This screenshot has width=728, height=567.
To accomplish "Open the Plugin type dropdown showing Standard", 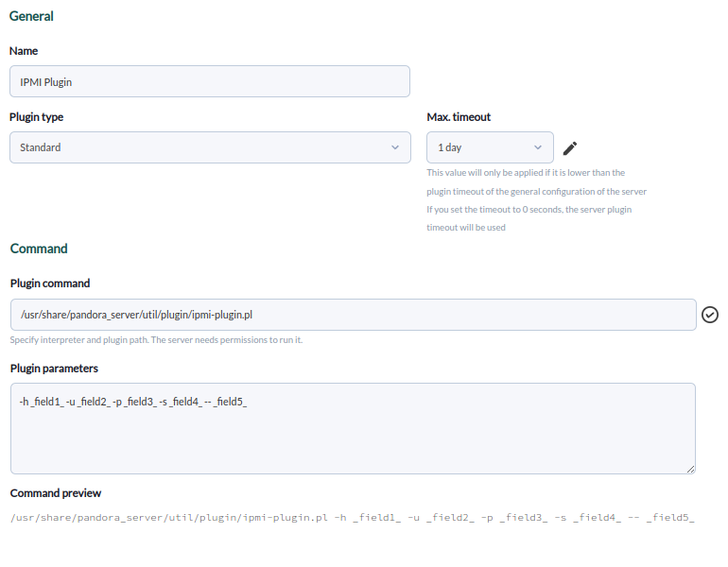I will coord(210,147).
